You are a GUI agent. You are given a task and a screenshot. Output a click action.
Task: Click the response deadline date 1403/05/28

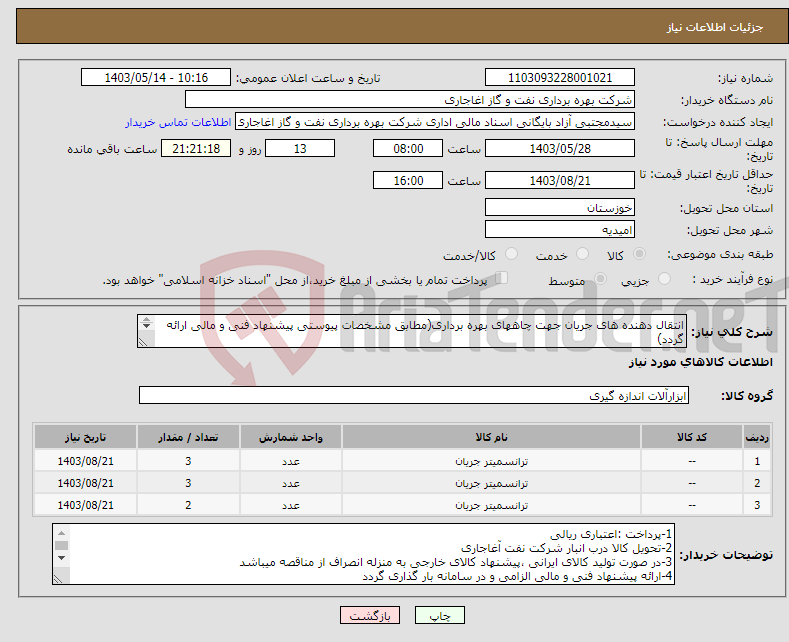(560, 148)
